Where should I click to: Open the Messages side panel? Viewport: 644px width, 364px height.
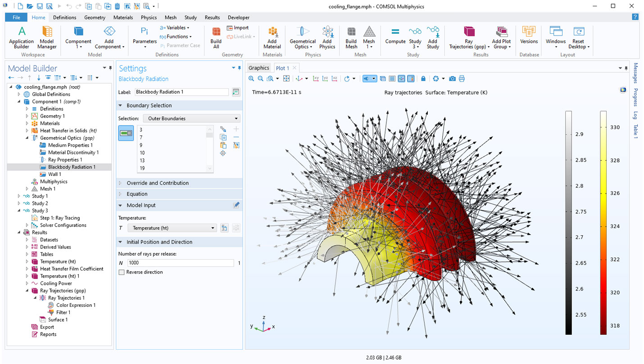click(x=635, y=73)
